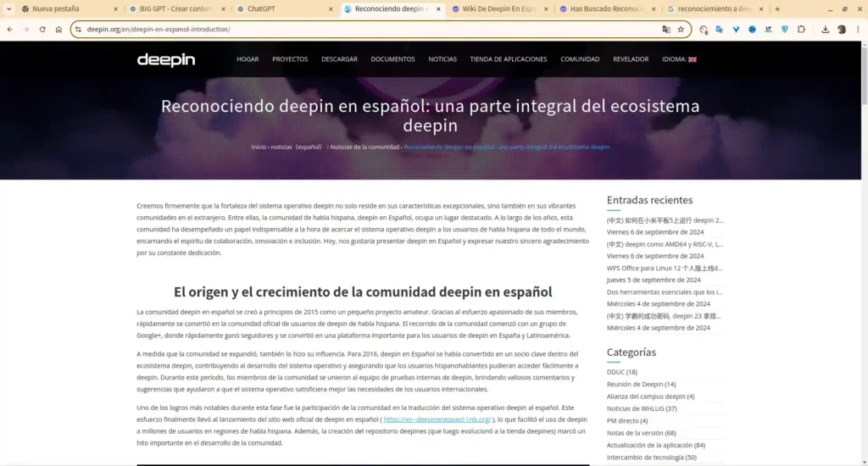Click the blue V-shaped extension icon
868x466 pixels.
736,30
